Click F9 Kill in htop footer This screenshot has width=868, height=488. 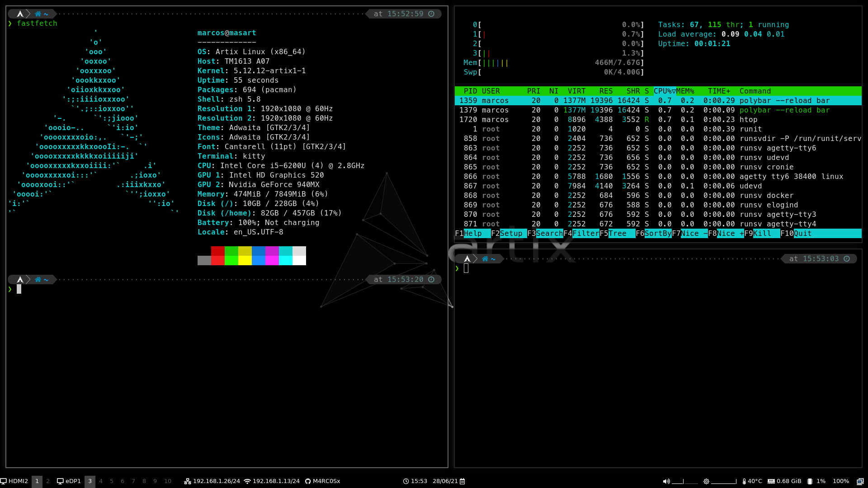762,234
